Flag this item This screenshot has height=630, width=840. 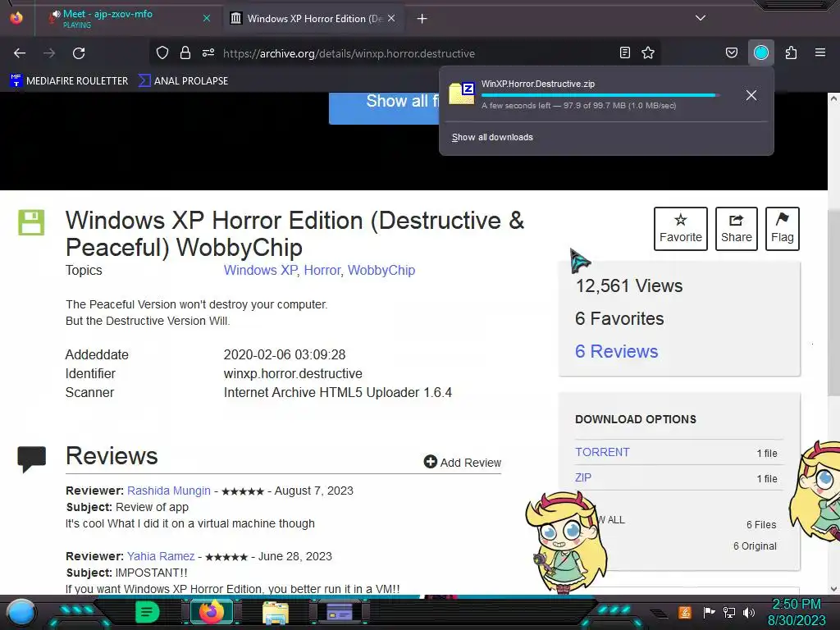tap(783, 229)
